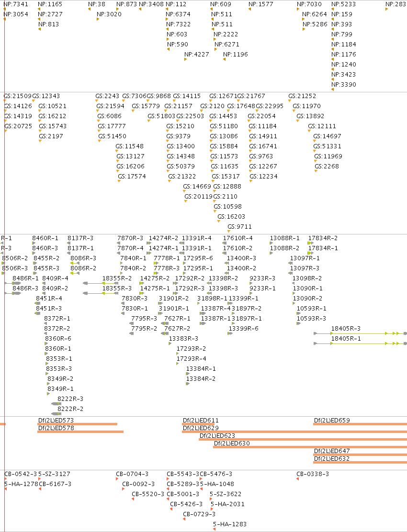Screen dimensions: 407x532
Task: Select the CB-5520-3 insertion label
Action: click(148, 494)
